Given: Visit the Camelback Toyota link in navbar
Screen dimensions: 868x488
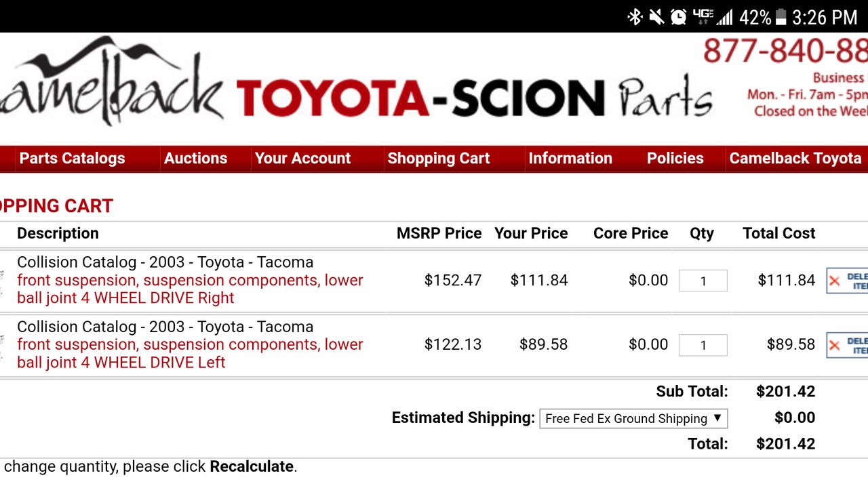Looking at the screenshot, I should pos(795,159).
